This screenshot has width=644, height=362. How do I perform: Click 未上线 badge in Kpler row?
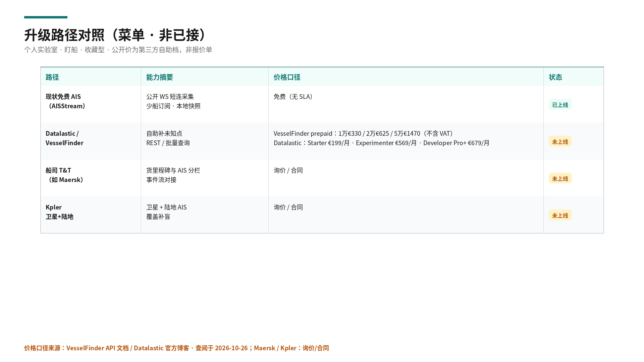click(x=560, y=215)
